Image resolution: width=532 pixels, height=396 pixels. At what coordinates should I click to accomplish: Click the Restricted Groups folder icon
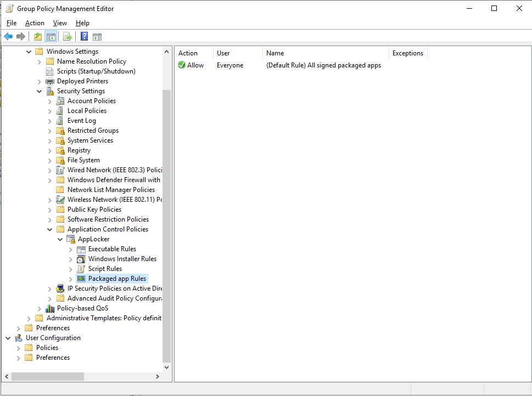click(60, 131)
